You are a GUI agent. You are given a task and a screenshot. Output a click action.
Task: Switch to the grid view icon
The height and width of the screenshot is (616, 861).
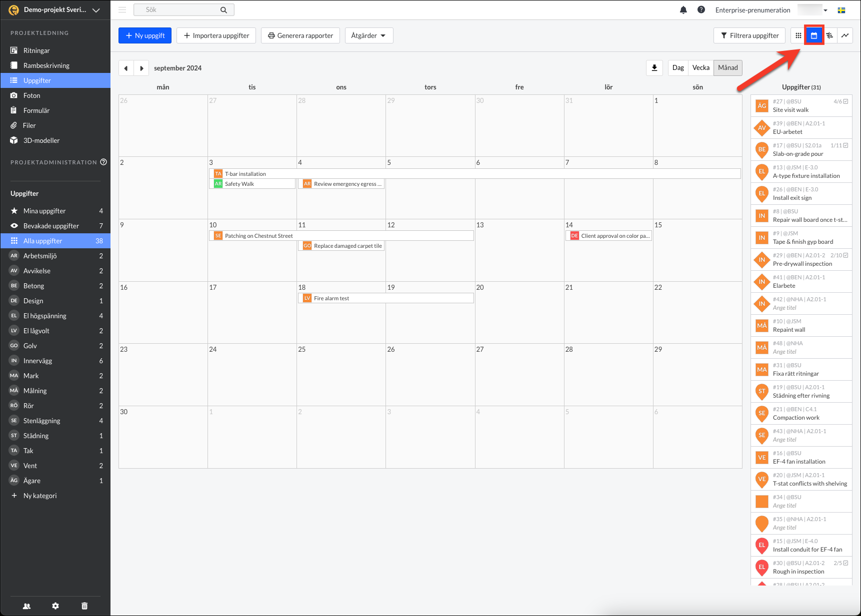coord(798,35)
